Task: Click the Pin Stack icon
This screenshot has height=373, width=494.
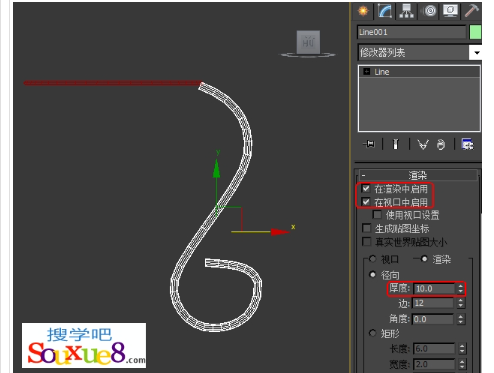Action: coord(369,144)
